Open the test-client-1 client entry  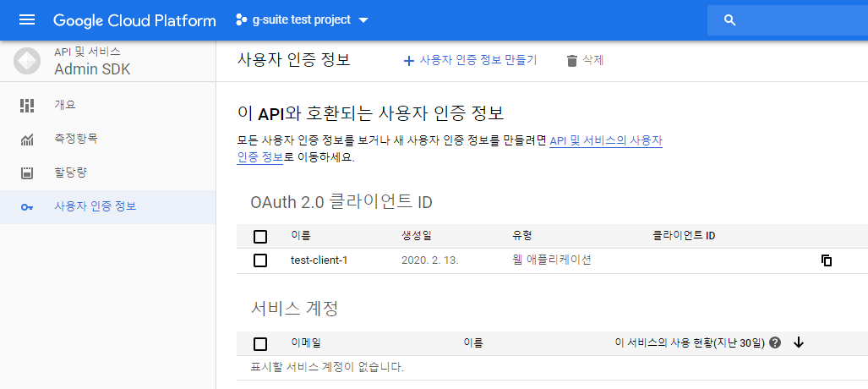(319, 260)
